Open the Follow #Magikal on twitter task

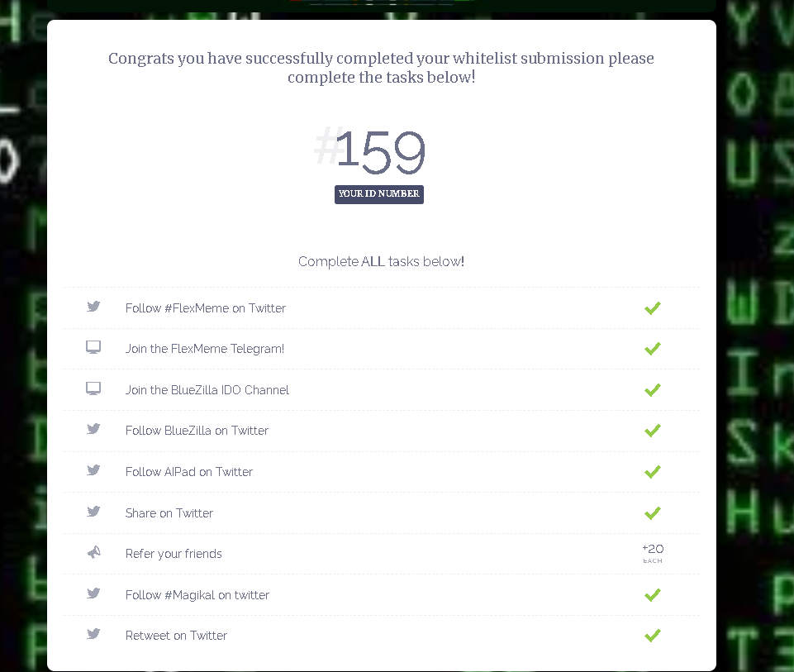382,595
